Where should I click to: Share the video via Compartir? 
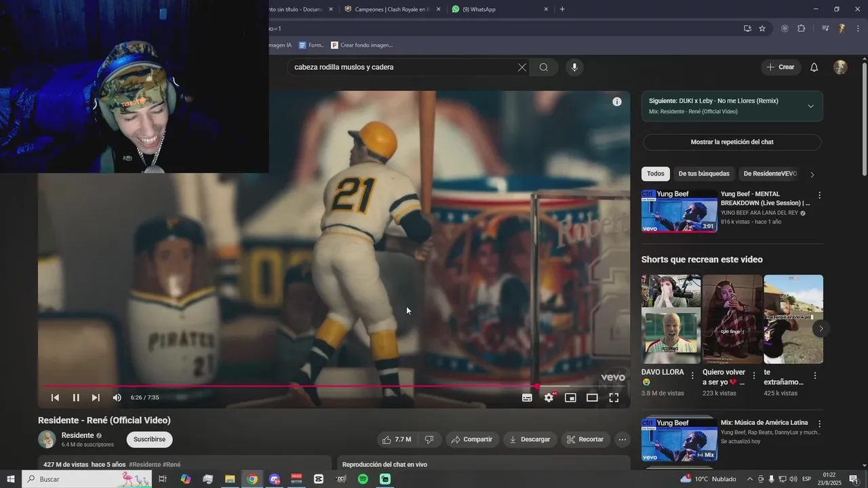pyautogui.click(x=472, y=439)
